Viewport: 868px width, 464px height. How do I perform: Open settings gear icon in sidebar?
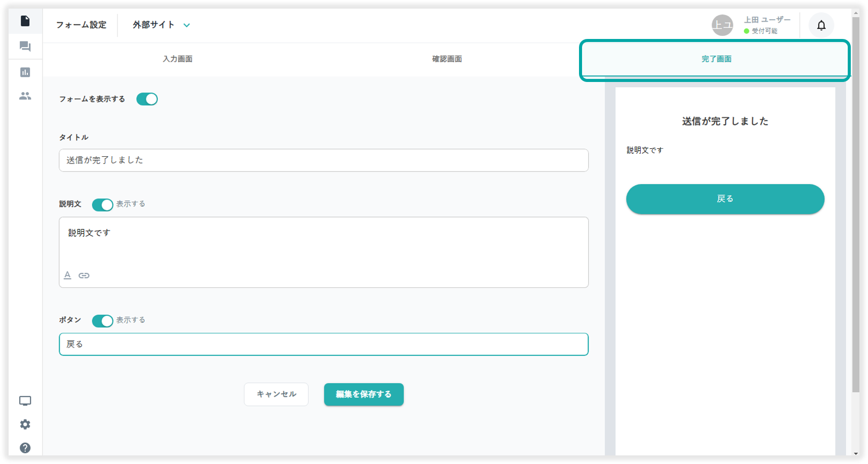pos(25,425)
